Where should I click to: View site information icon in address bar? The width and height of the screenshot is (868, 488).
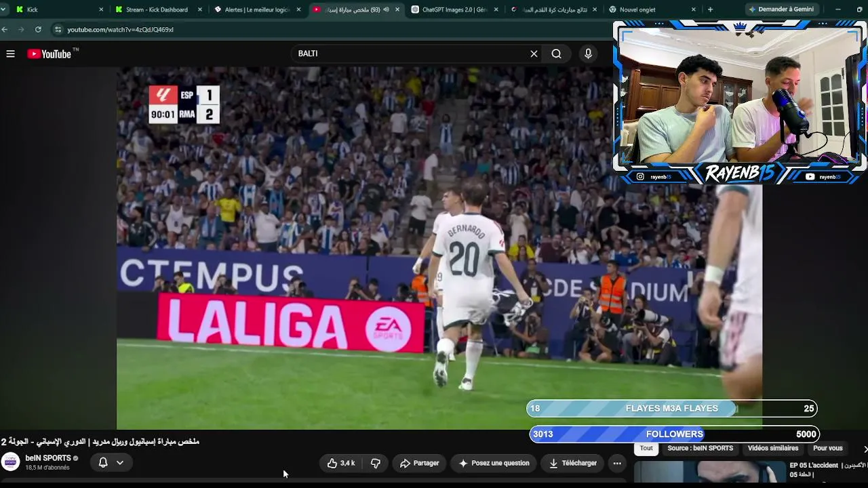pos(58,30)
